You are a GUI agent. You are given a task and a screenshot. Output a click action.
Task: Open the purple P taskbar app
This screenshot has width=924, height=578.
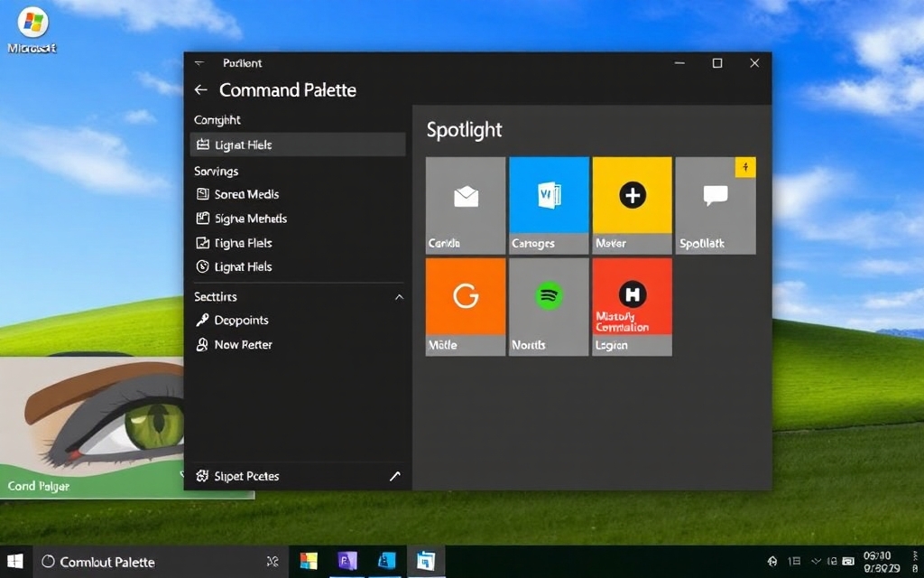[347, 562]
